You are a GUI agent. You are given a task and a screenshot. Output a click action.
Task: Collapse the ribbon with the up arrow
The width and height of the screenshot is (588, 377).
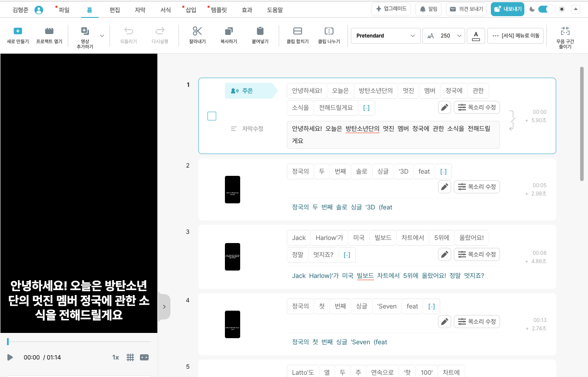tap(575, 9)
